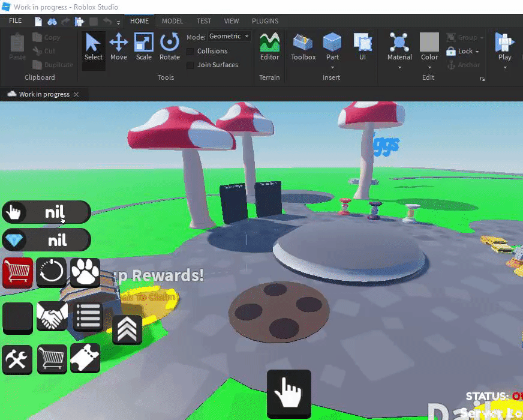523x420 pixels.
Task: Enable the Join Surfaces checkbox
Action: pos(190,65)
